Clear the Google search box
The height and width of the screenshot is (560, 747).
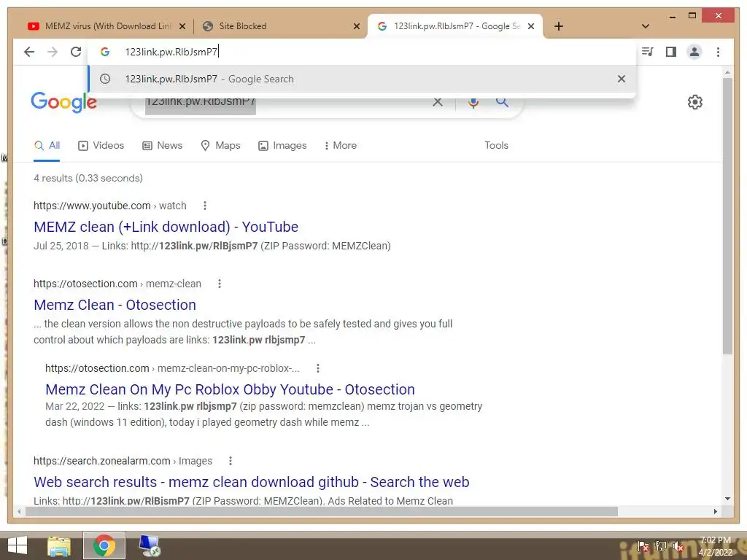(438, 102)
